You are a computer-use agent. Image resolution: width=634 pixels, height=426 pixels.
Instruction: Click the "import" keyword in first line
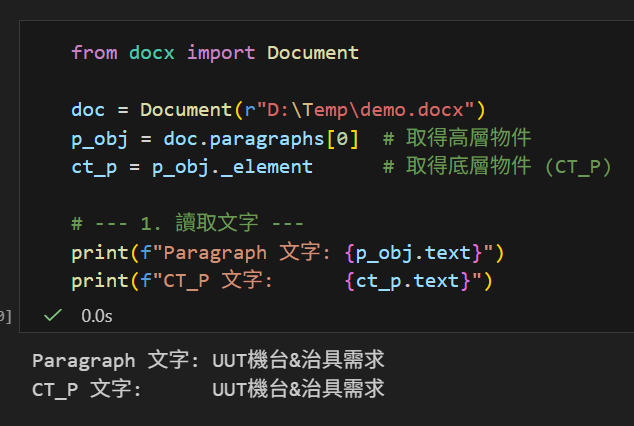[221, 52]
